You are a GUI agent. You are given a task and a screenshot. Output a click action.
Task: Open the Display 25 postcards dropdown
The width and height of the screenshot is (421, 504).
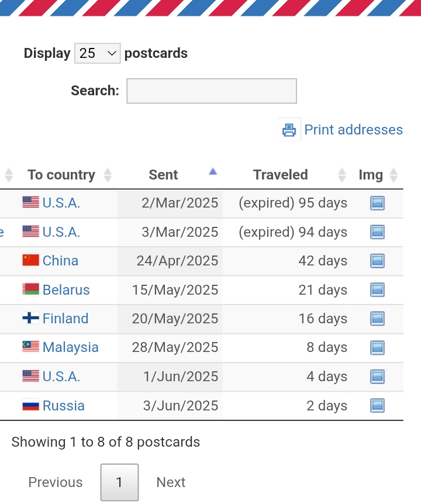(98, 53)
